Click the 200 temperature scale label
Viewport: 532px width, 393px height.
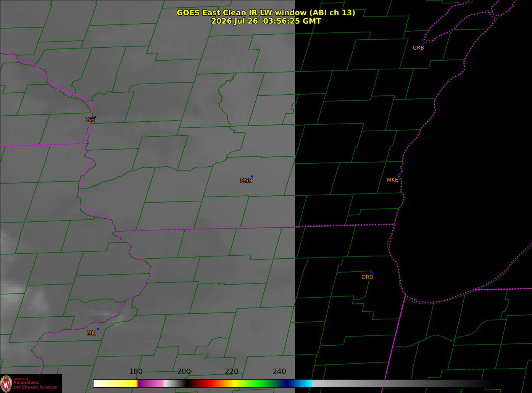[x=184, y=372]
